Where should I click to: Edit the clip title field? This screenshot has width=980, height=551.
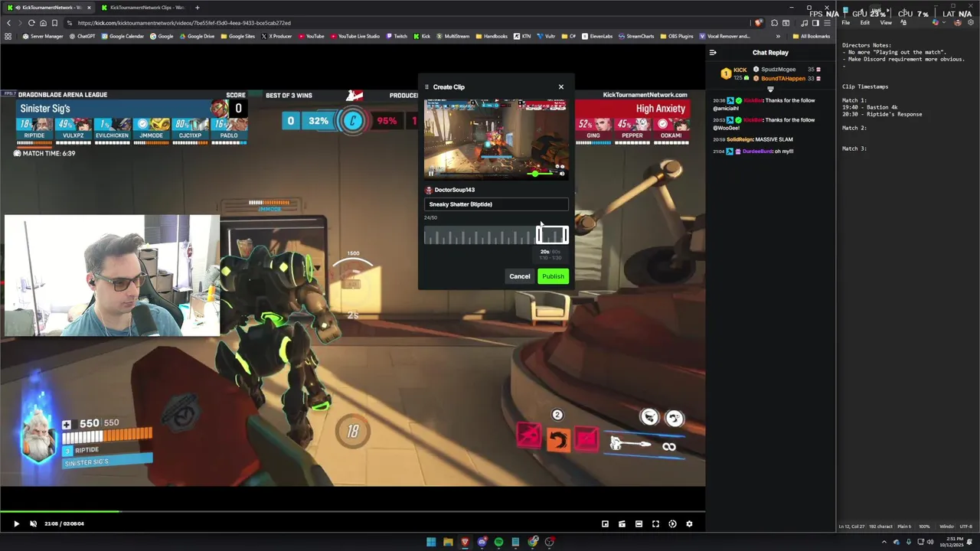pos(497,204)
